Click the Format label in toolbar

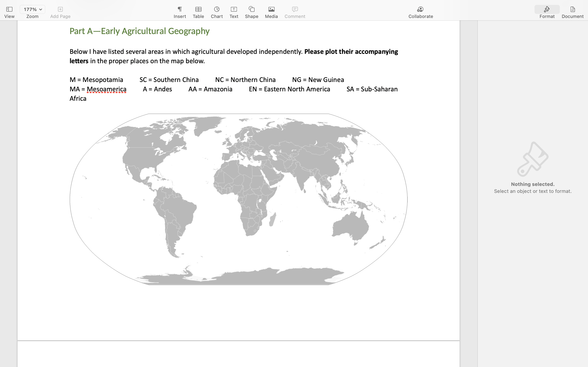coord(547,17)
